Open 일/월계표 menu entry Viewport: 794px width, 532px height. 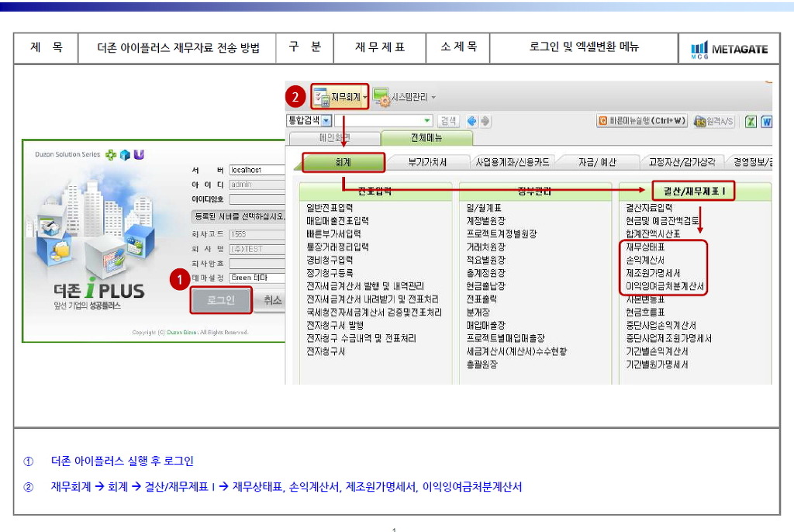pos(484,208)
